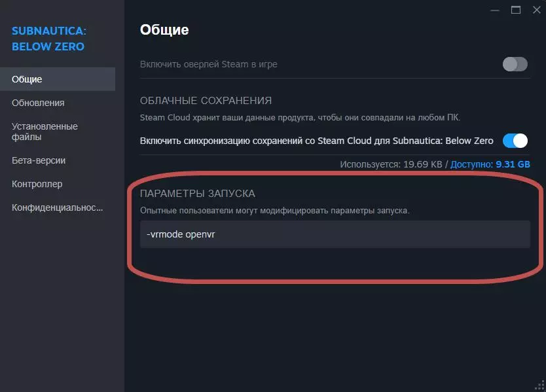Click the ОБЛАЧНЫЕ СОХРАНЕНИЯ heading
546x392 pixels.
(x=206, y=101)
